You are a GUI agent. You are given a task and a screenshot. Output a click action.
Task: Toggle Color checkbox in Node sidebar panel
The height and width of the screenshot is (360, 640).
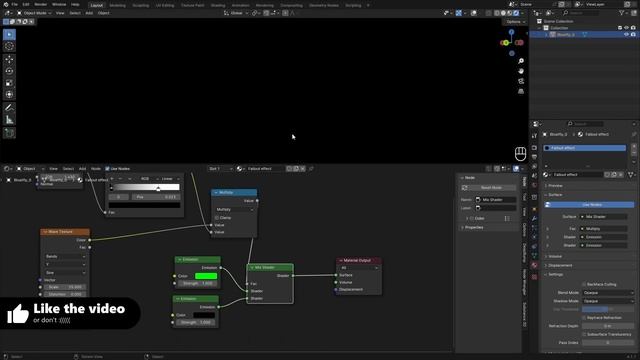(471, 218)
